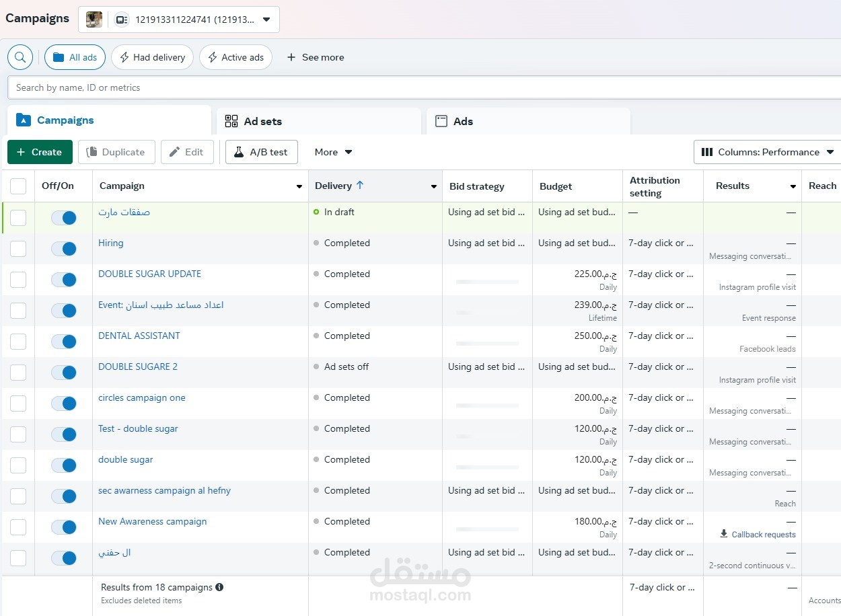Check the box for circles campaign one
The width and height of the screenshot is (841, 616).
[x=18, y=403]
